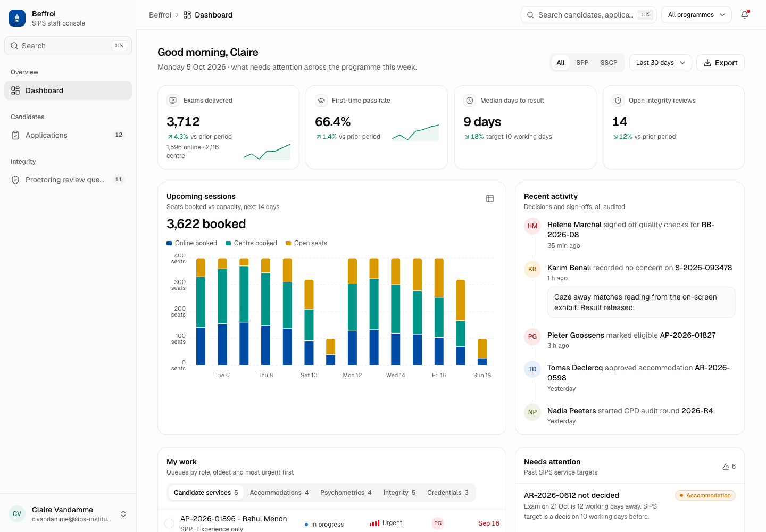Viewport: 766px width, 532px height.
Task: Click Nadia Peeters' NP avatar
Action: 532,412
